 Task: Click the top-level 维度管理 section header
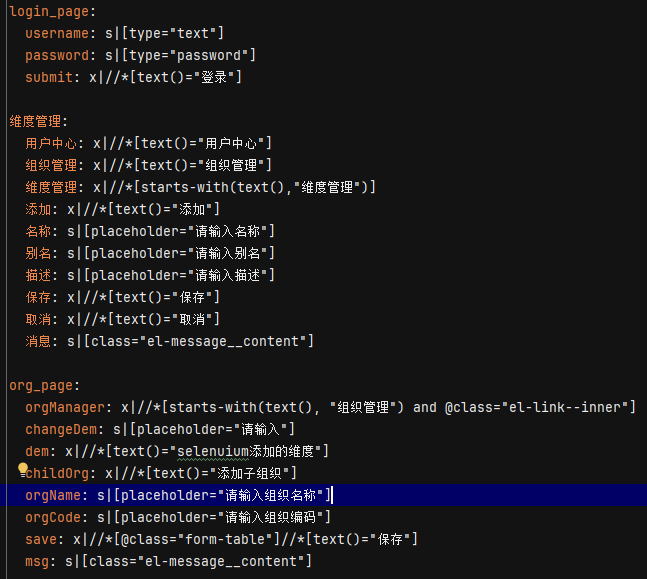click(37, 121)
